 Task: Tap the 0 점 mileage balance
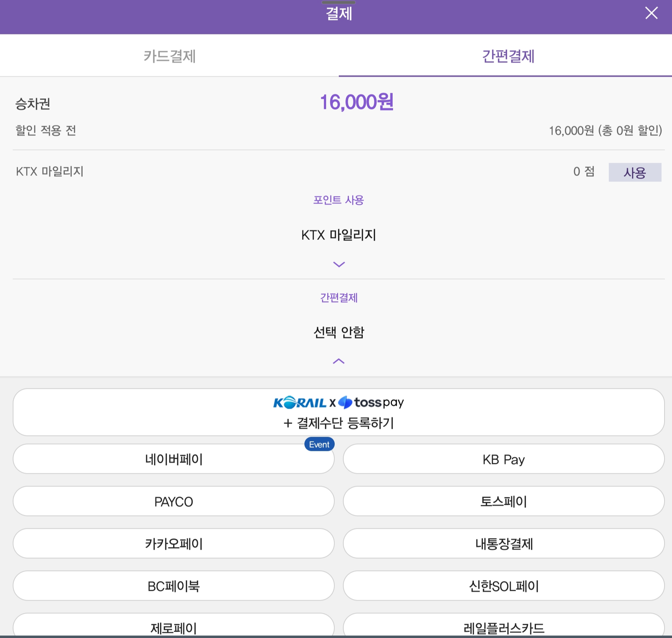[x=584, y=171]
